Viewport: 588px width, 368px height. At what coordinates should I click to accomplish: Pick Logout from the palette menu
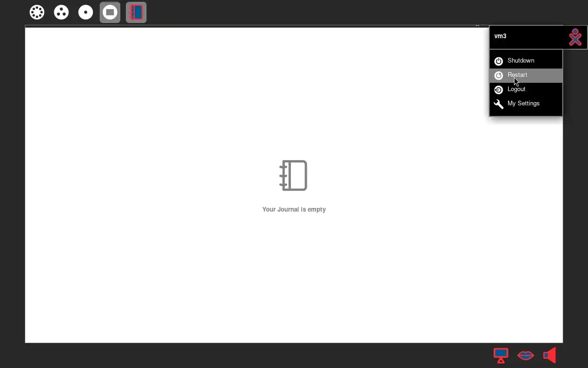point(526,89)
